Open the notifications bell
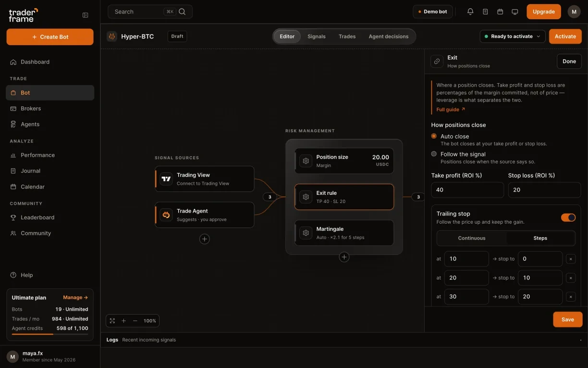This screenshot has height=368, width=588. click(470, 12)
